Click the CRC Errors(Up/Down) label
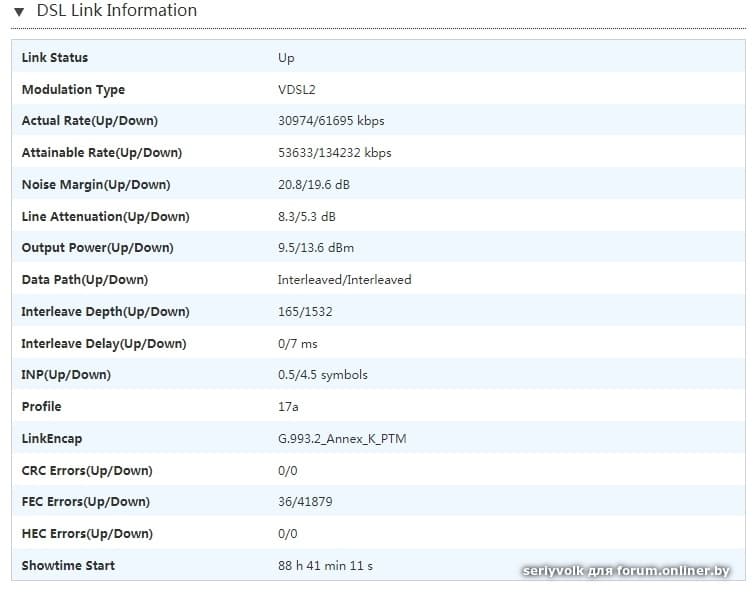This screenshot has height=594, width=753. (87, 471)
